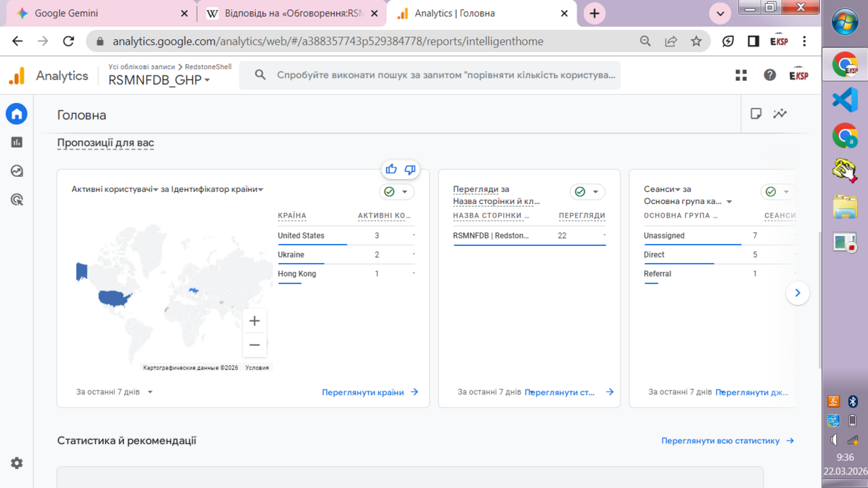Open Visual Studio Code from the taskbar
868x488 pixels.
pos(845,100)
